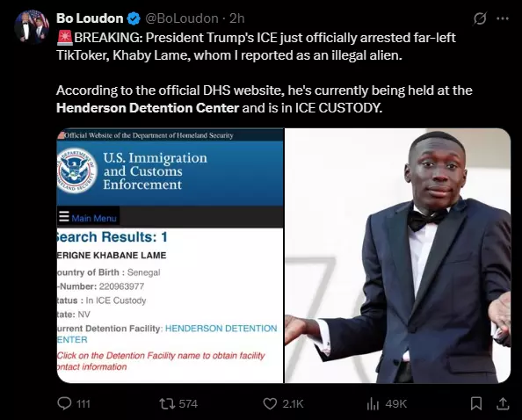Open the @BoLoudon handle link
This screenshot has height=420, width=522.
pos(182,18)
